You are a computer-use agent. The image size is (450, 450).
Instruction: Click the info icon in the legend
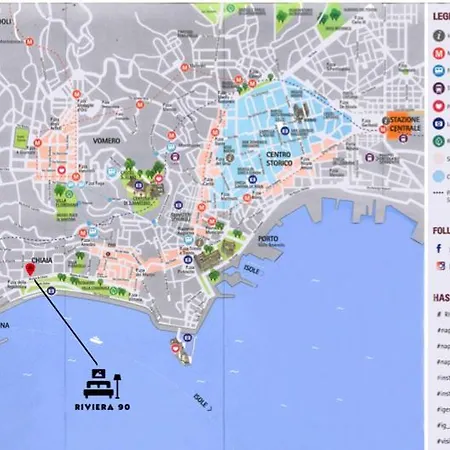click(x=439, y=36)
